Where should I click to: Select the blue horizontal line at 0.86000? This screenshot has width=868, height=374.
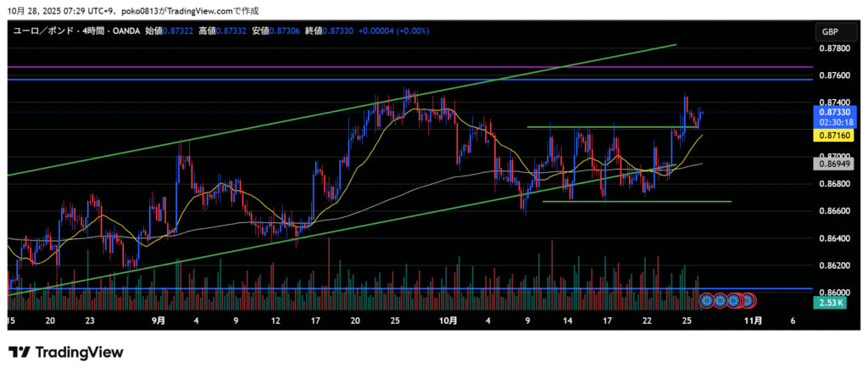339,289
